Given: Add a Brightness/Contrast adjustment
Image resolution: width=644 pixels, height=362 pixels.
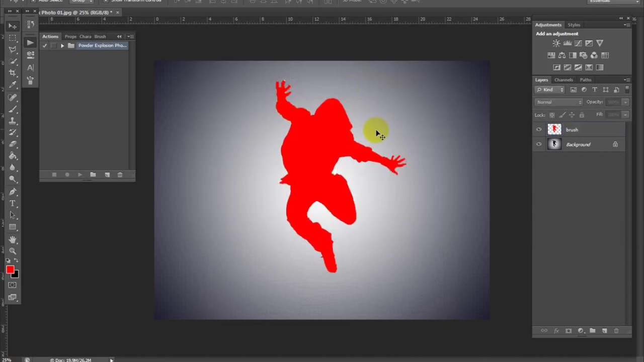Looking at the screenshot, I should (556, 43).
